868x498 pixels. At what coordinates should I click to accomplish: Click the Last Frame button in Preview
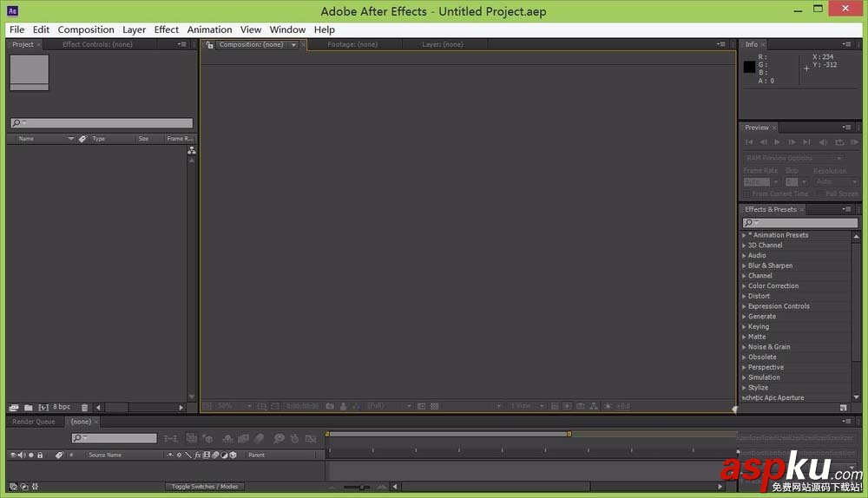pos(807,143)
